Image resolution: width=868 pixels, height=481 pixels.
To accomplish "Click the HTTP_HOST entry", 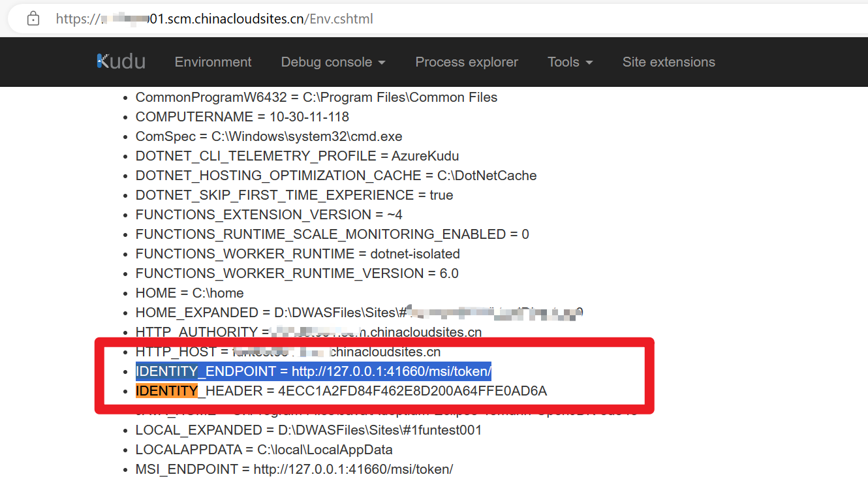I will 288,352.
